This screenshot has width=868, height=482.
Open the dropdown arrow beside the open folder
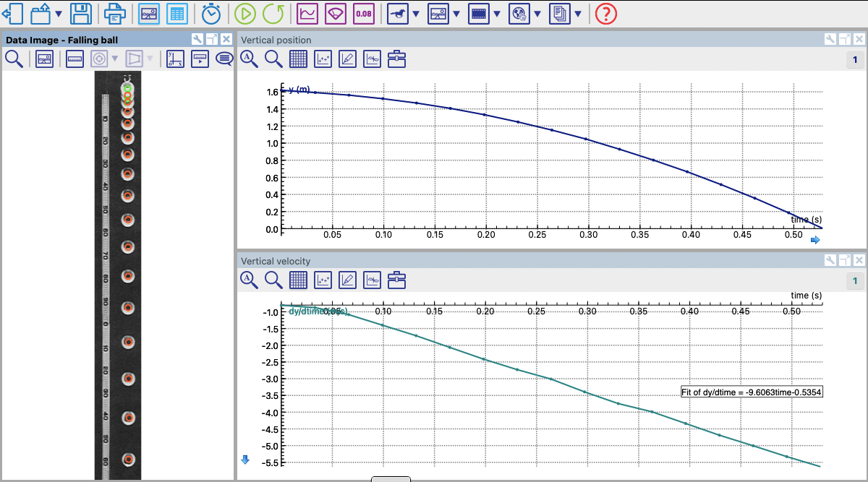(58, 14)
